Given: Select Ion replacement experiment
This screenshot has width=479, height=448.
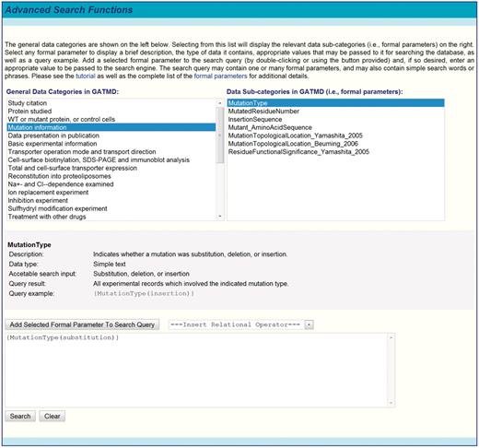Looking at the screenshot, I should tap(111, 193).
